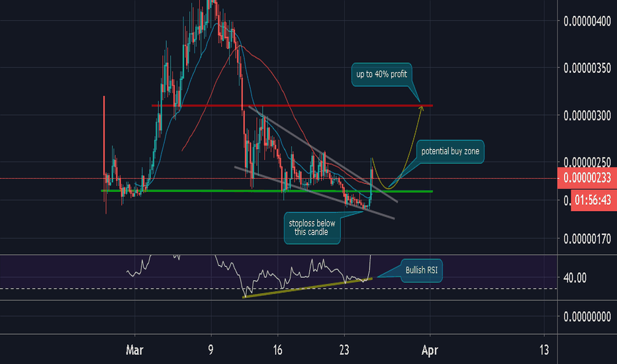Click the current price label 0.00000233
The image size is (617, 364).
click(x=587, y=178)
